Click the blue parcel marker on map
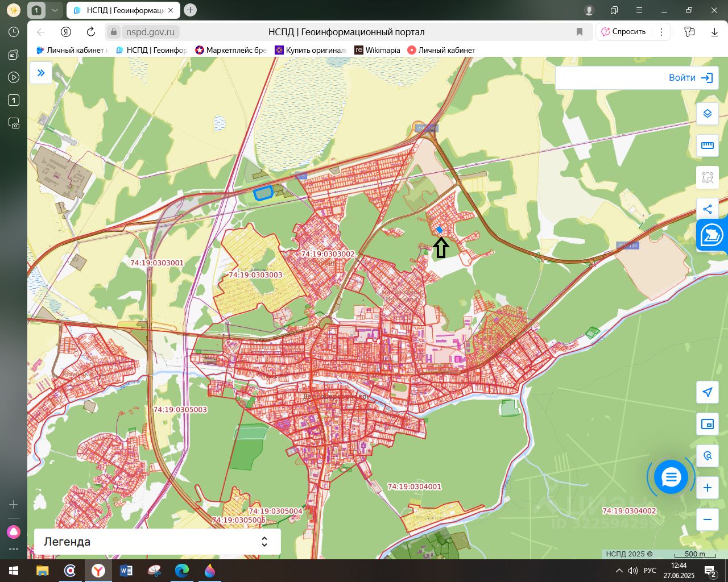The height and width of the screenshot is (582, 728). (440, 230)
